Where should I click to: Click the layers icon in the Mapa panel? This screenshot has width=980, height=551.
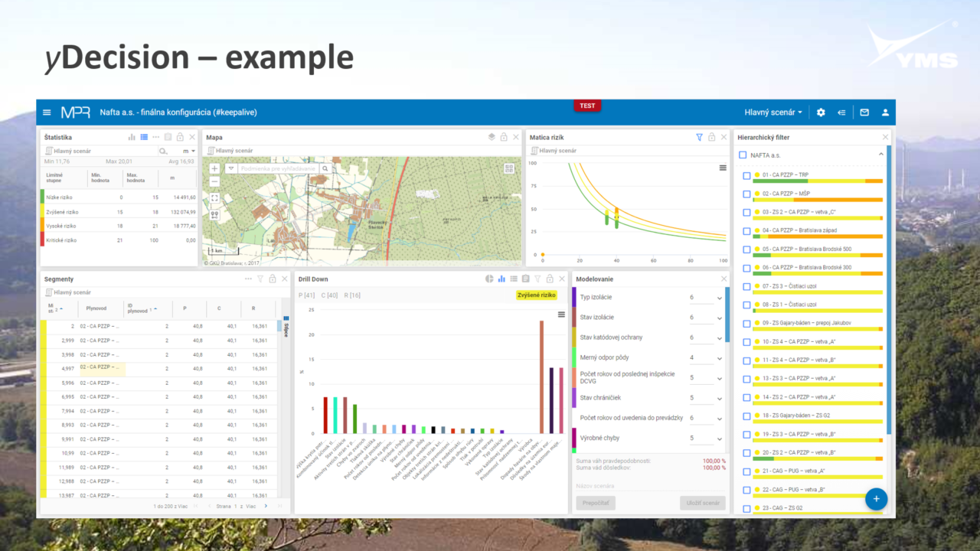[x=491, y=137]
